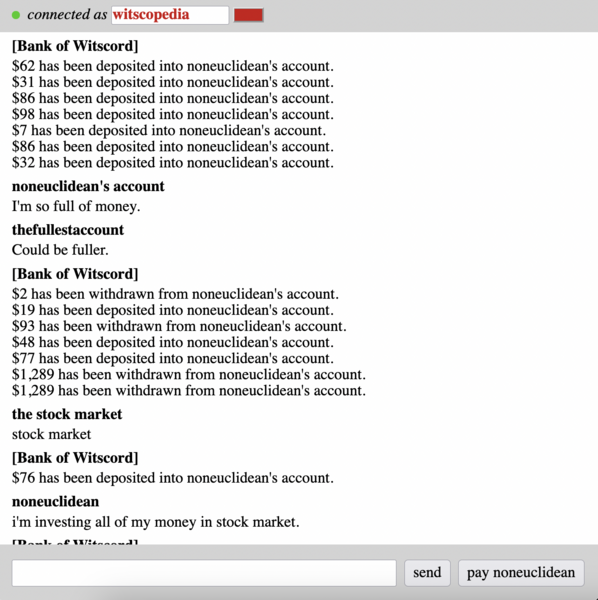
Task: Click the message 'I'm so full of money.'
Action: click(76, 206)
